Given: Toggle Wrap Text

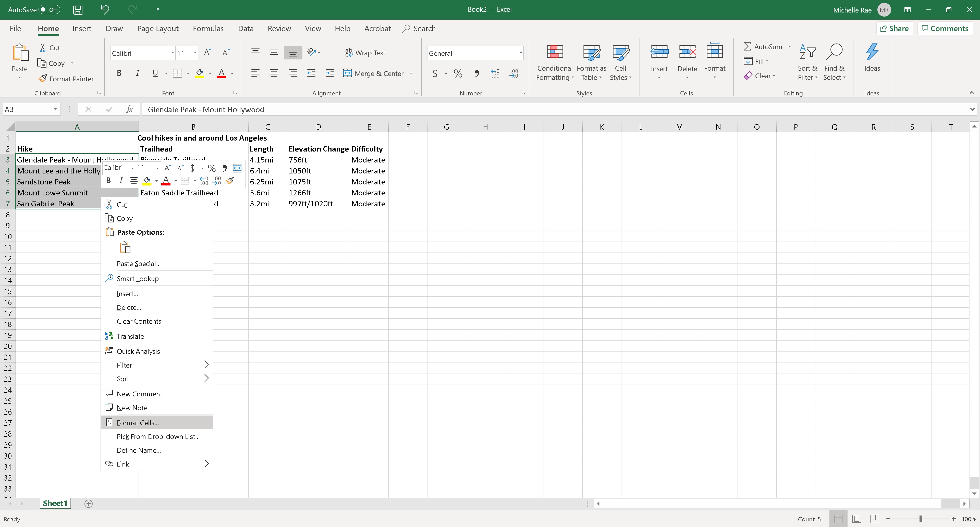Looking at the screenshot, I should [365, 53].
